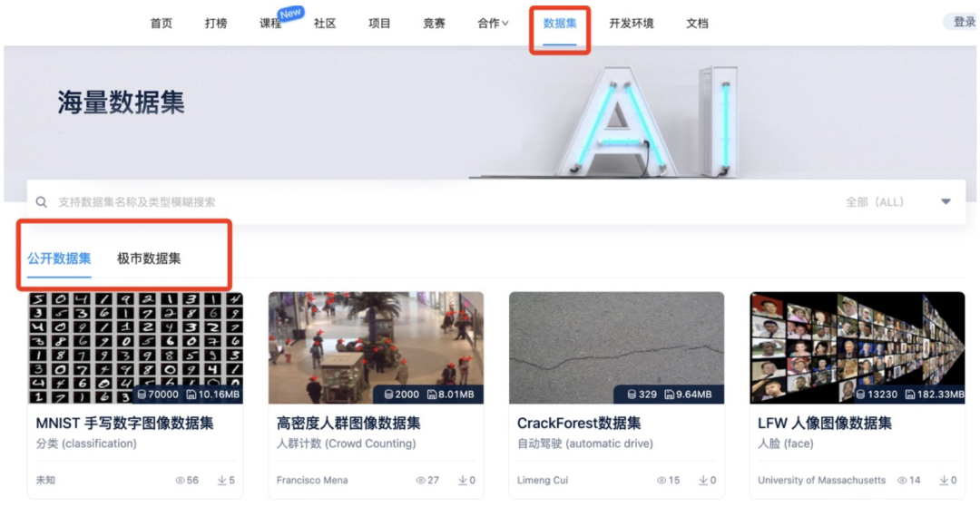Open LFW 人像图像数据集 title link
The height and width of the screenshot is (507, 980).
[825, 424]
